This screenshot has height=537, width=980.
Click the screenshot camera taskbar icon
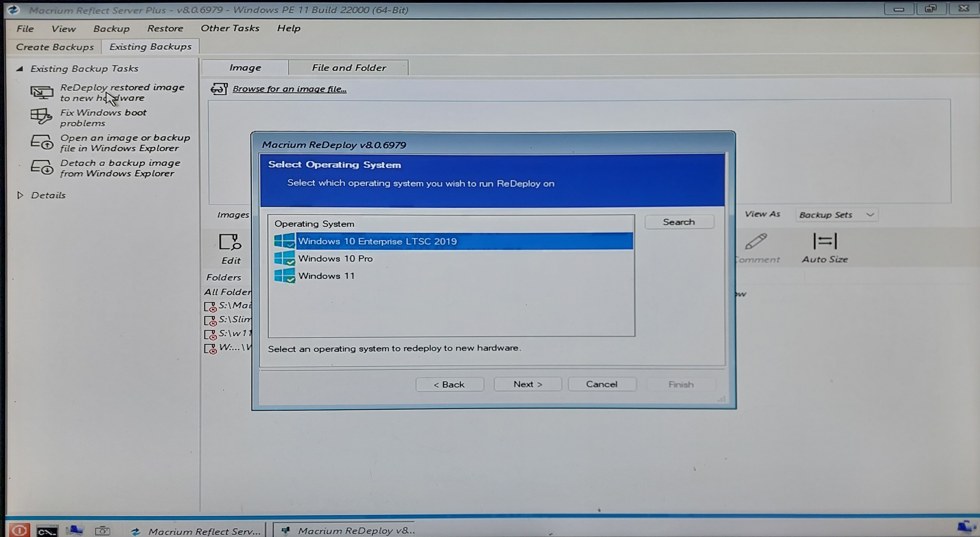(102, 530)
